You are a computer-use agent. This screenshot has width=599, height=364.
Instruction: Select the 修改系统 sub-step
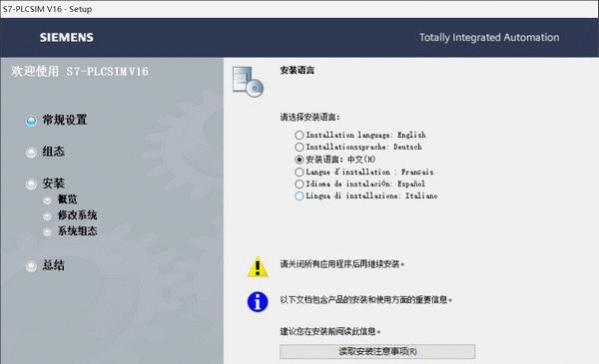77,214
